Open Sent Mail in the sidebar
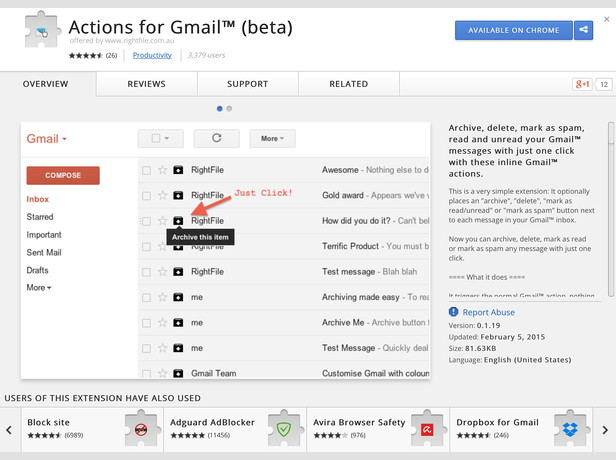Image resolution: width=616 pixels, height=460 pixels. (x=44, y=253)
